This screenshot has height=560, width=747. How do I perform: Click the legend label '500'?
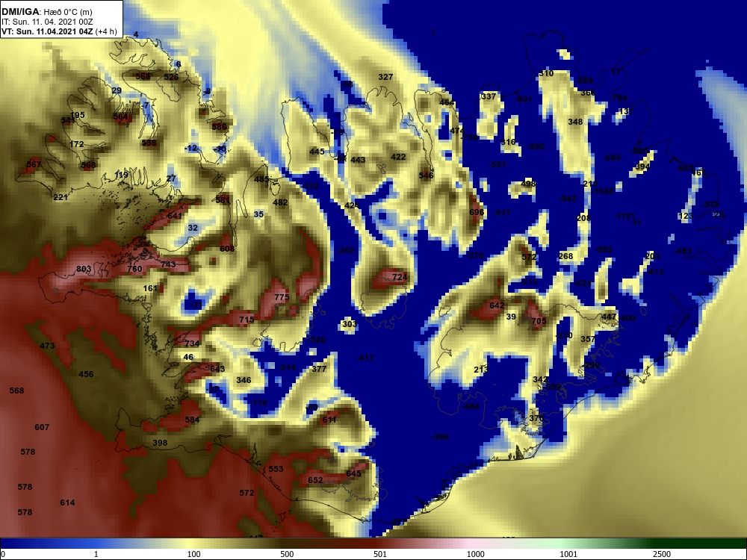click(287, 554)
